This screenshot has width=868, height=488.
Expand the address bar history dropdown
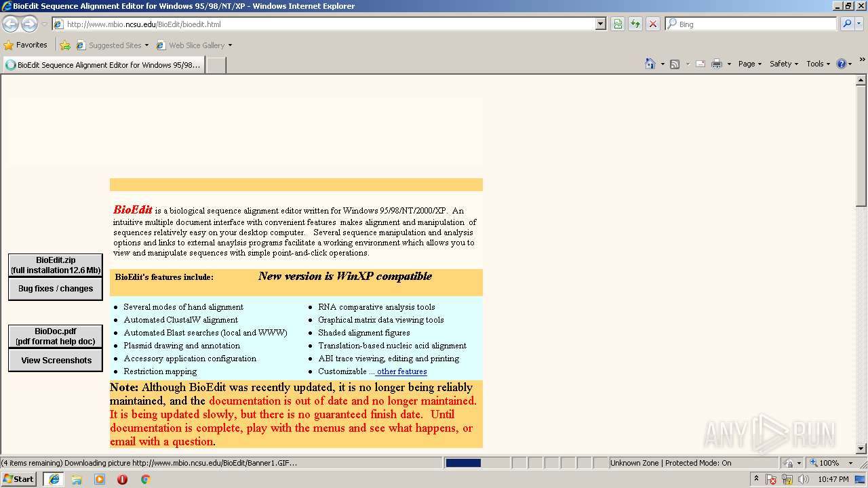pos(601,24)
